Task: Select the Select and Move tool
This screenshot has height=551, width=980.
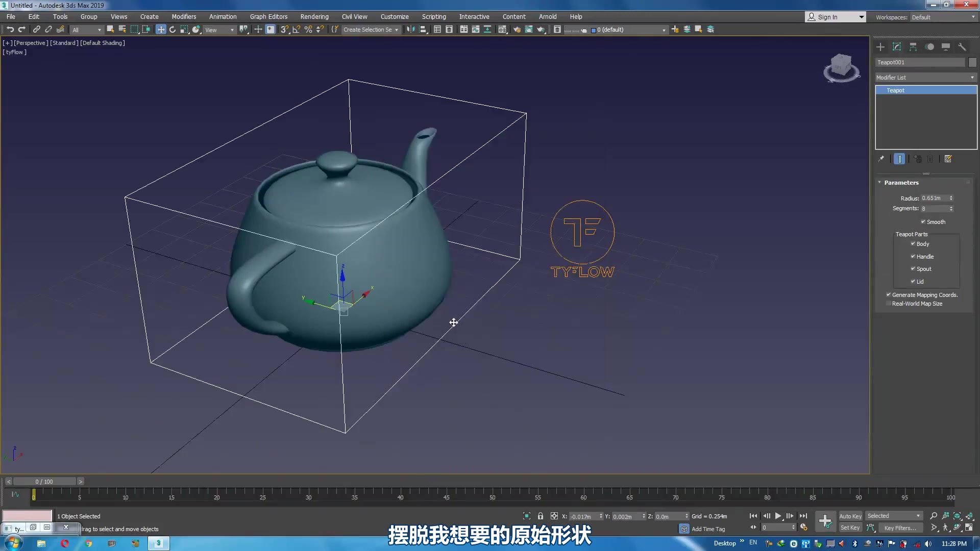Action: tap(161, 30)
